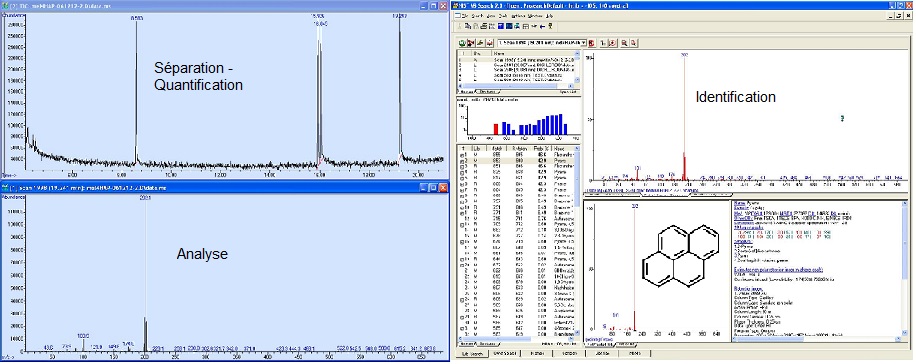The image size is (916, 364).
Task: Click the Estimated non-polar retention index link
Action: [778, 269]
